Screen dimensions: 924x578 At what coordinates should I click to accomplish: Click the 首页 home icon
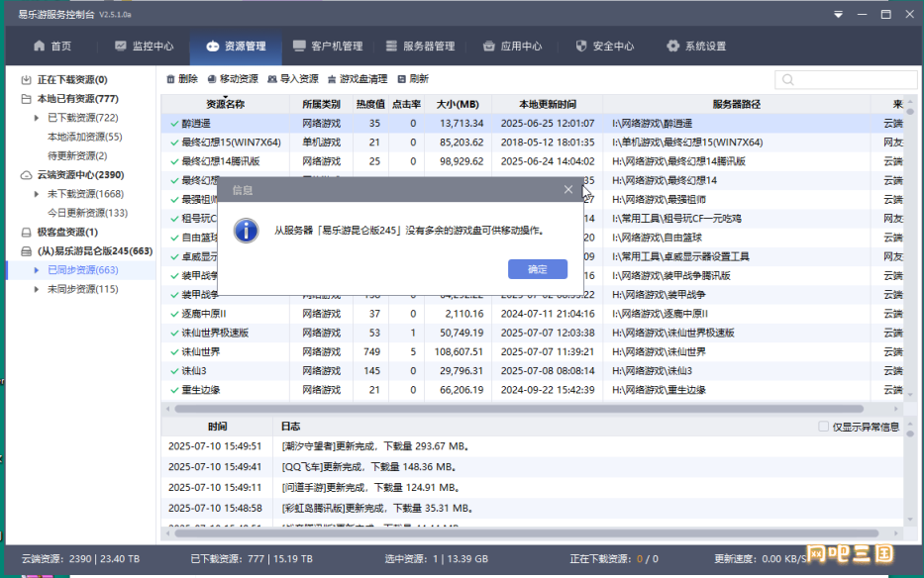[x=39, y=46]
